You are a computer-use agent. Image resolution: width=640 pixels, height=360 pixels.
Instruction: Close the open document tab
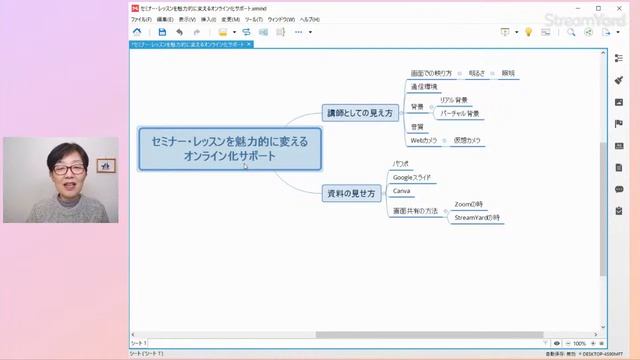pyautogui.click(x=249, y=44)
